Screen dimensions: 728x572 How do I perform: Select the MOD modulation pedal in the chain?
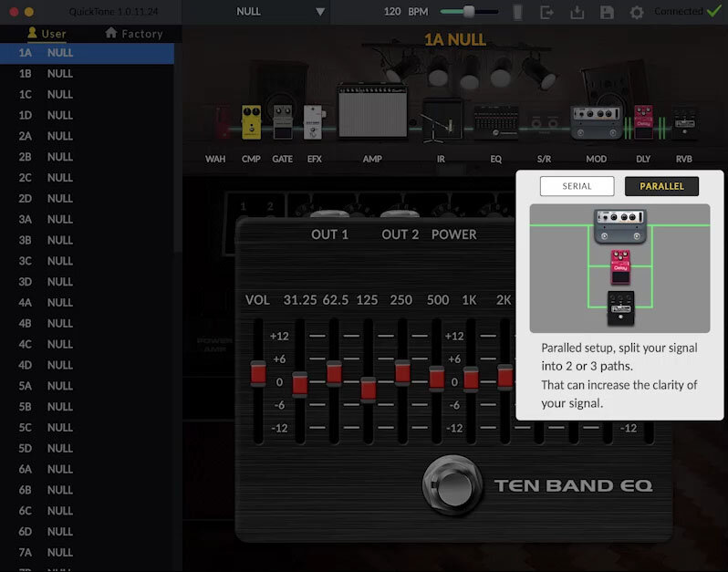coord(597,122)
